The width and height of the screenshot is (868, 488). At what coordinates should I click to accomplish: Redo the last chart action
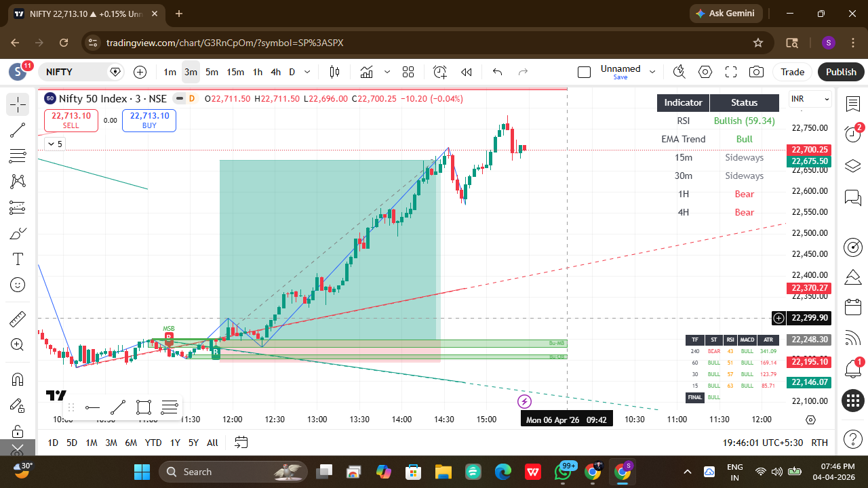[523, 72]
